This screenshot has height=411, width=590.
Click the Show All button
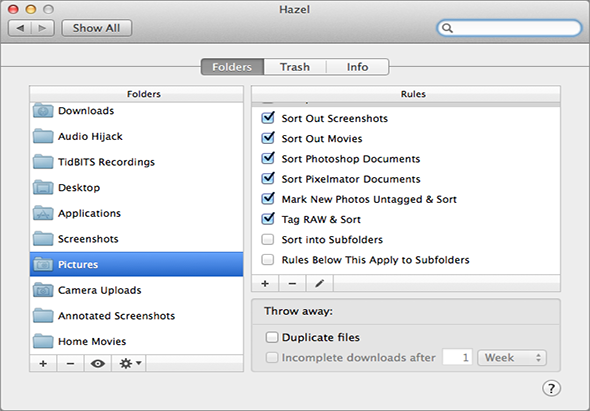click(97, 28)
